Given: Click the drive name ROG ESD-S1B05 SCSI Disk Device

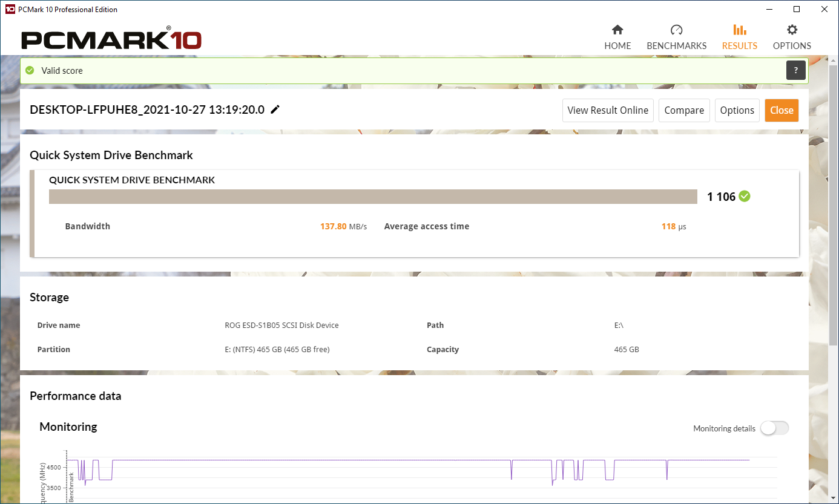Looking at the screenshot, I should tap(281, 326).
